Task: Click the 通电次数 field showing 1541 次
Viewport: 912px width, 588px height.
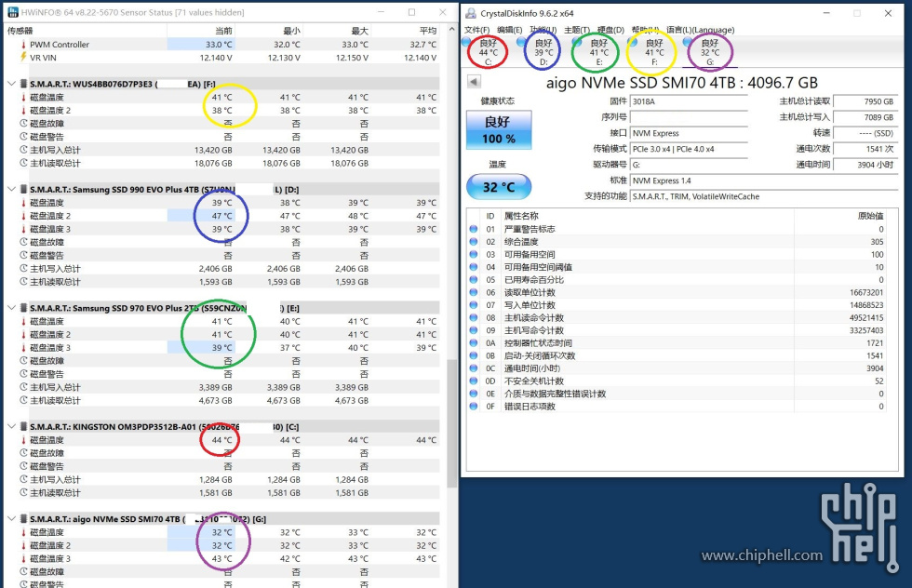Action: [x=865, y=149]
